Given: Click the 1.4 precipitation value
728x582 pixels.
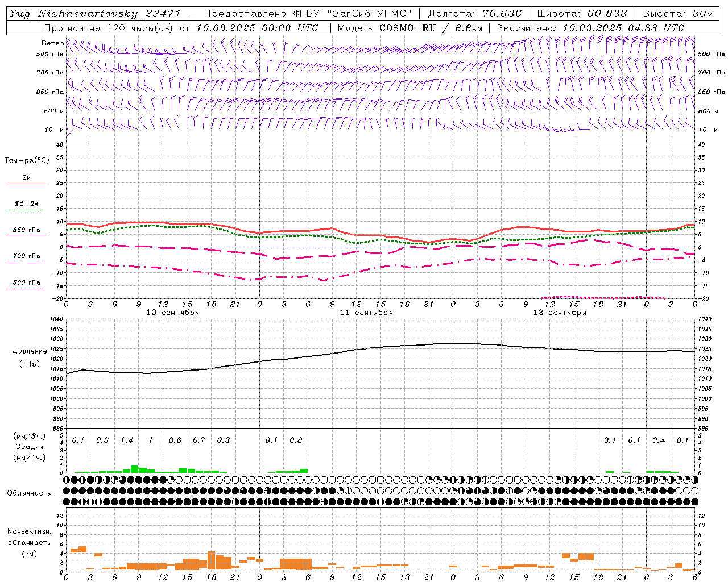Looking at the screenshot, I should 126,440.
